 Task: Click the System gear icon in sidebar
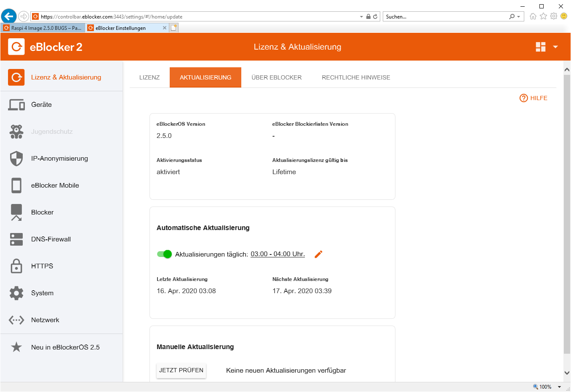pyautogui.click(x=16, y=293)
